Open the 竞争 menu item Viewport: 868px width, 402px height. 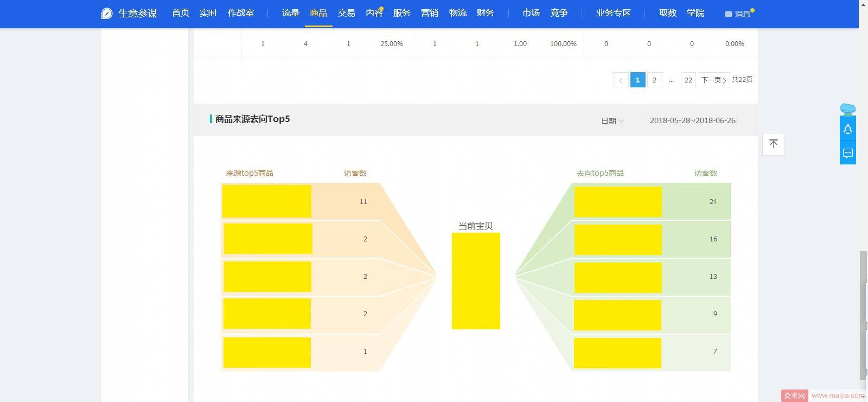click(x=559, y=13)
